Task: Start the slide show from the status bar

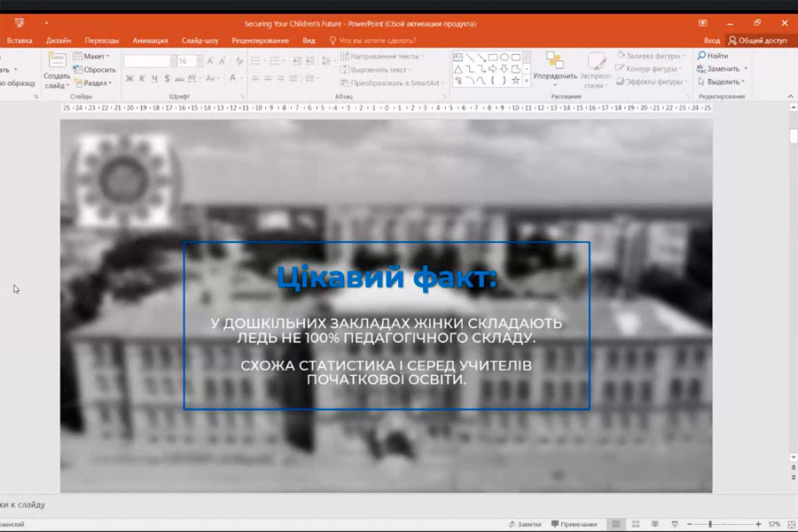Action: click(x=675, y=524)
